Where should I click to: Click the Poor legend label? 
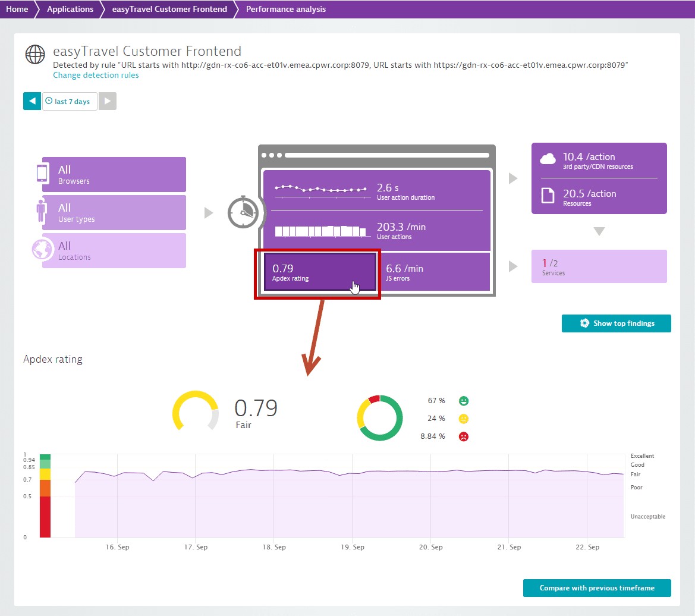[x=637, y=488]
